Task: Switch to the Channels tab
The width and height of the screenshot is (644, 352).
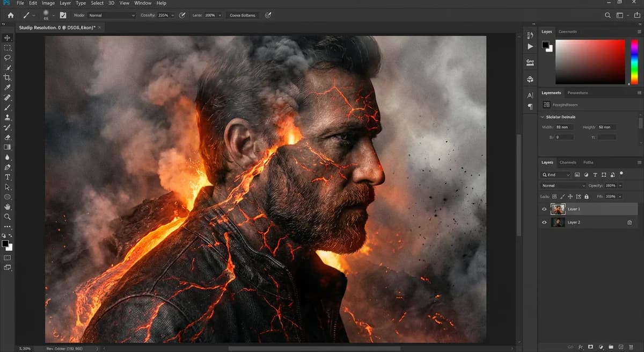Action: pos(567,162)
